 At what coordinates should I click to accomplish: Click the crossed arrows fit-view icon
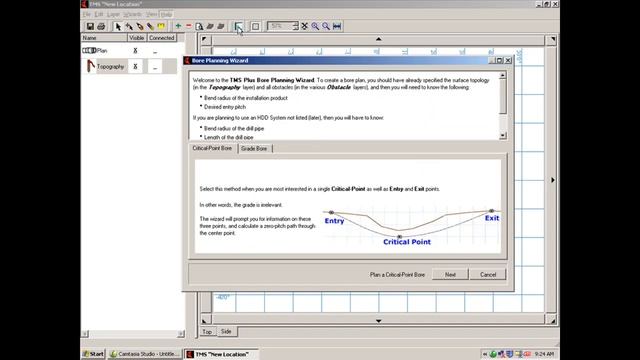coord(304,26)
